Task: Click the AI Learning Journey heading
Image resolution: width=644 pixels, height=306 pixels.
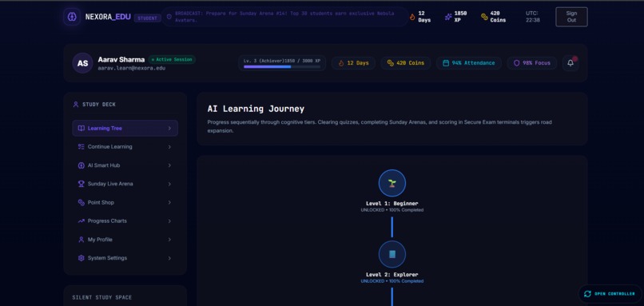Action: point(256,109)
